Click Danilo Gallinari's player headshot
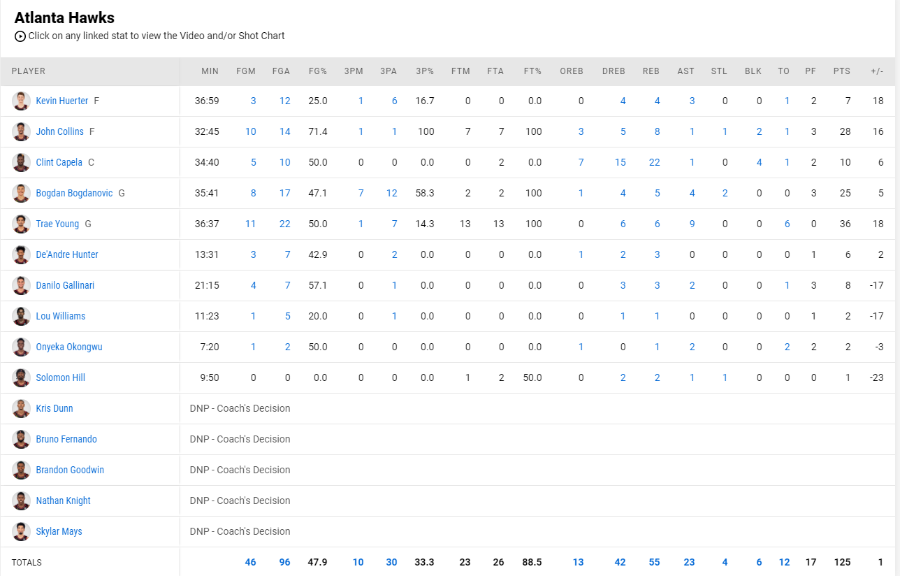Image resolution: width=900 pixels, height=576 pixels. point(21,286)
